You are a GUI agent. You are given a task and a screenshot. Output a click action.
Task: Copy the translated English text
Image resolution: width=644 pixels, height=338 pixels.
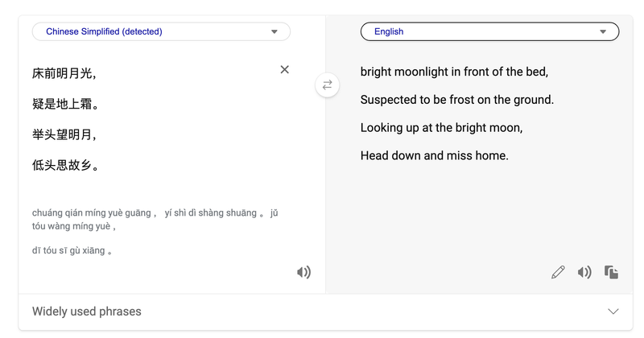click(x=612, y=273)
